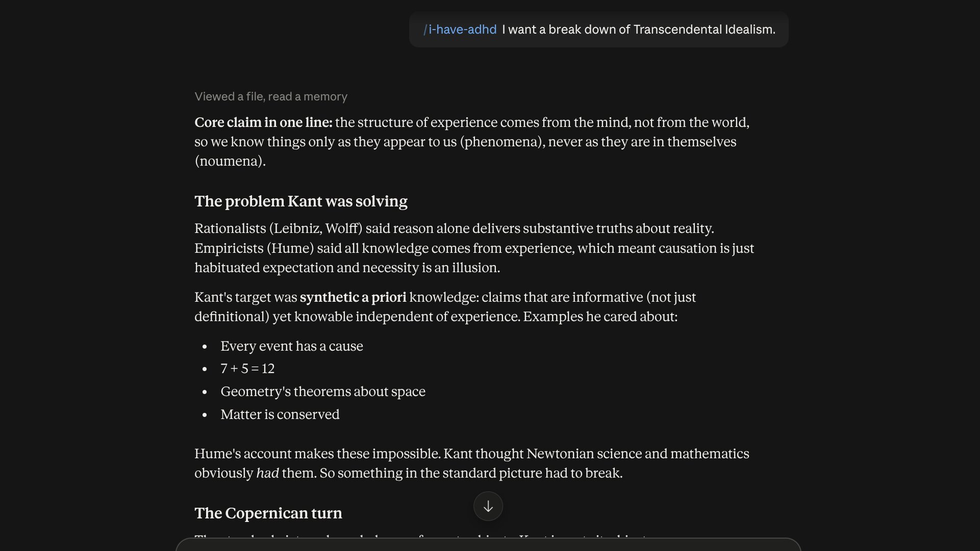Viewport: 980px width, 551px height.
Task: Click the paragraph starting 'Rationalists (Leibniz, Wolff)'
Action: [474, 248]
